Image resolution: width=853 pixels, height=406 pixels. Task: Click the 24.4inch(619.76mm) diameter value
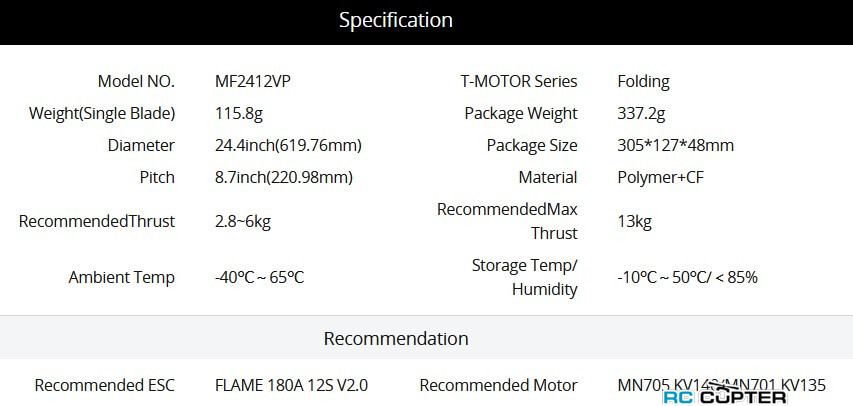coord(288,145)
